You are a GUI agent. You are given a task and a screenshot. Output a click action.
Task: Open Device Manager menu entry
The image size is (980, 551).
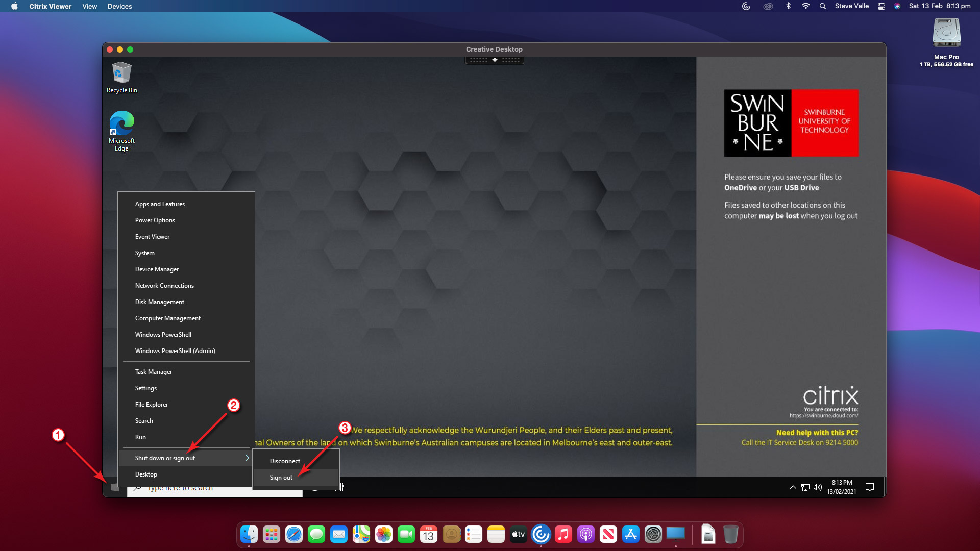click(157, 269)
